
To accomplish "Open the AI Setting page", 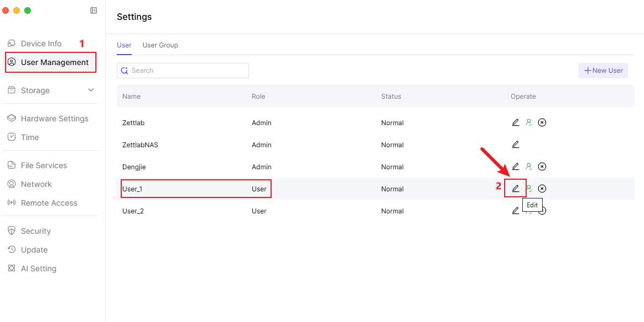I will click(38, 269).
